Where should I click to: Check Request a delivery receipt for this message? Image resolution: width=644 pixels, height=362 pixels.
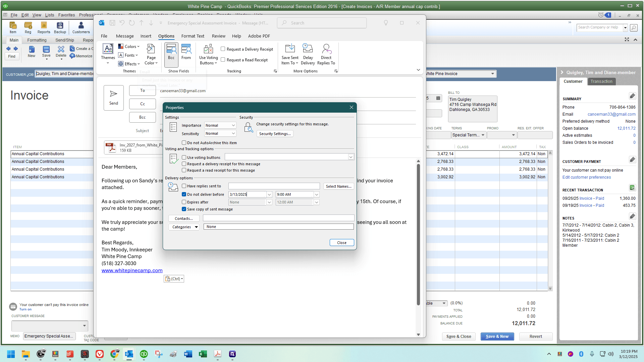[184, 164]
